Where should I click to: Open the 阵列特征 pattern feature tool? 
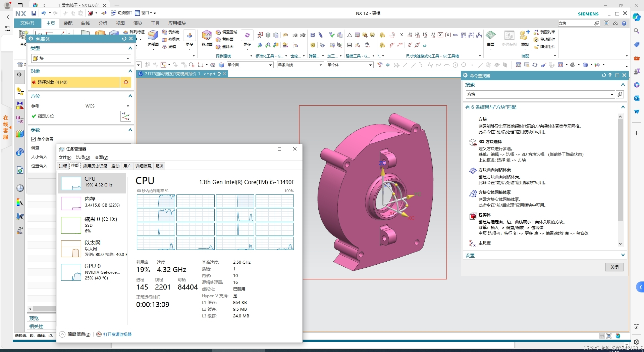tap(134, 32)
